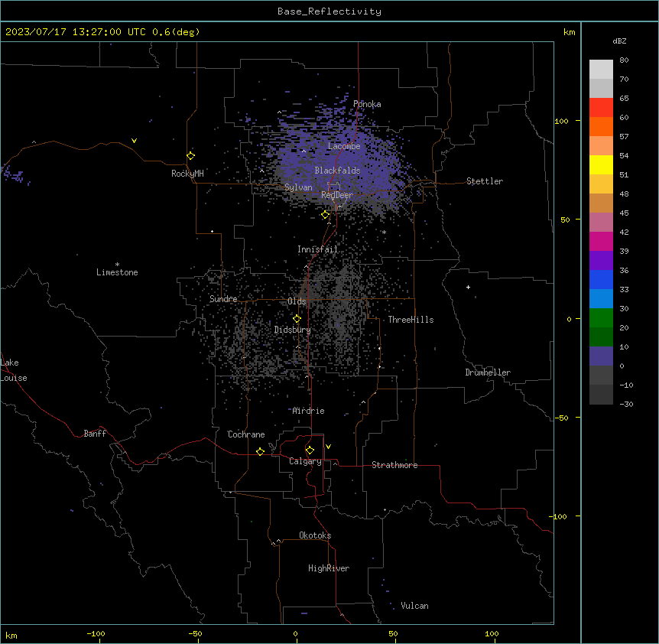Click the yellow diamond marker below RedDeer
Viewport: 659px width, 644px height.
coord(326,215)
